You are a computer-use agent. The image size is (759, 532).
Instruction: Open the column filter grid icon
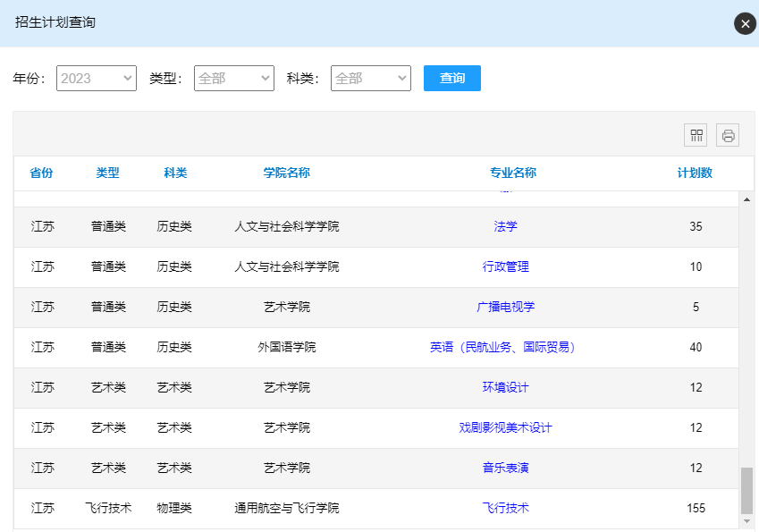[696, 135]
